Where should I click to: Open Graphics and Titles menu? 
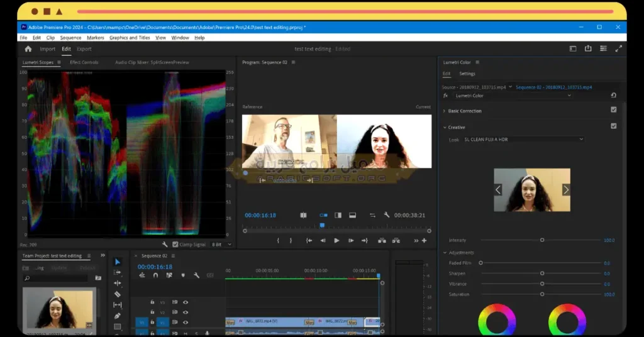pyautogui.click(x=130, y=37)
